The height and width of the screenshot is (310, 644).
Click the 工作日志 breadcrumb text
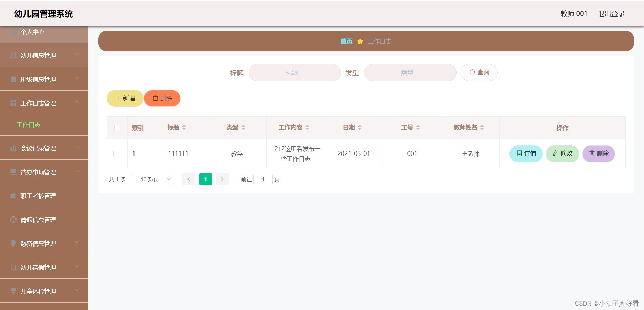pos(380,41)
